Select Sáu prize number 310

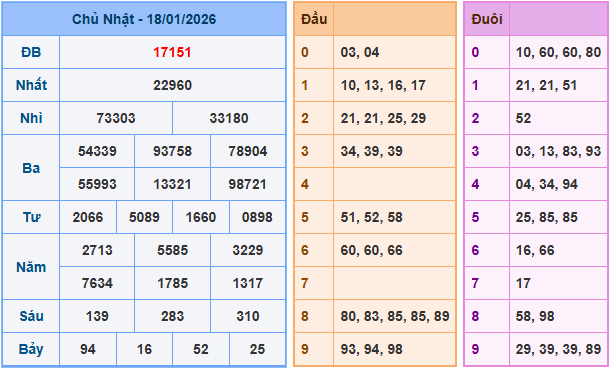248,316
